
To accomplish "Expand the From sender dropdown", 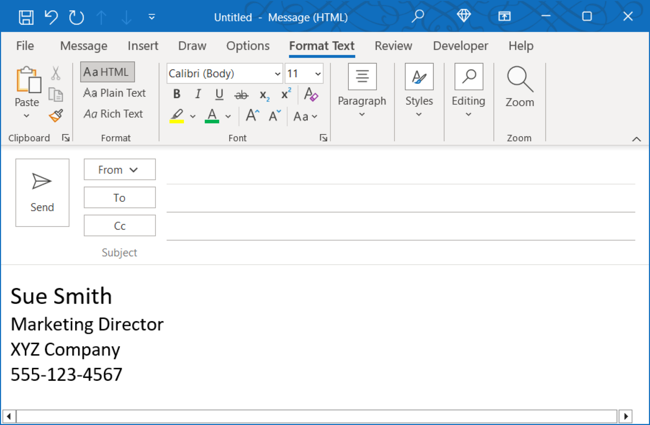I will pyautogui.click(x=119, y=170).
